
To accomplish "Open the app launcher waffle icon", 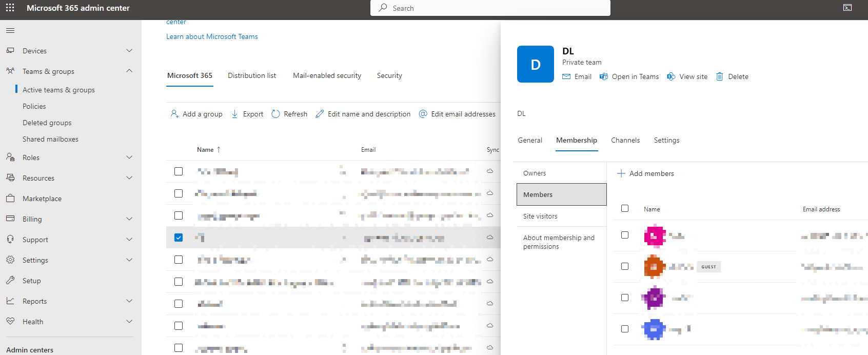I will (10, 8).
